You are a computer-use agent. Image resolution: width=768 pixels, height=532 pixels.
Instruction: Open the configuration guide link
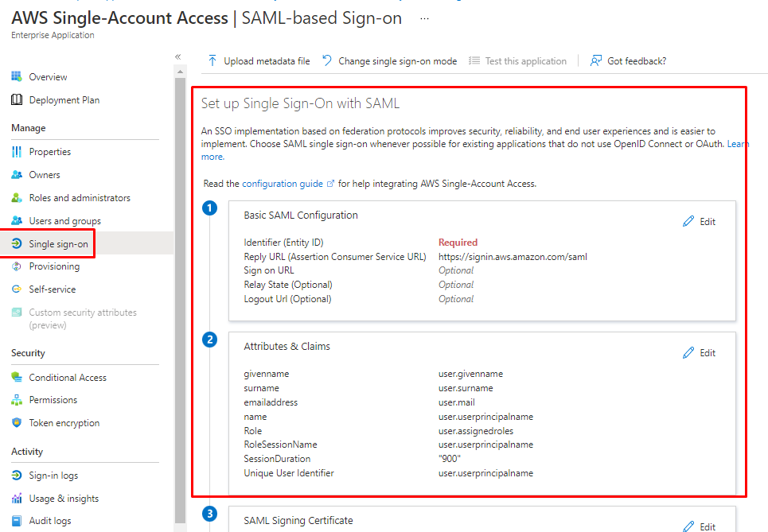pos(283,184)
